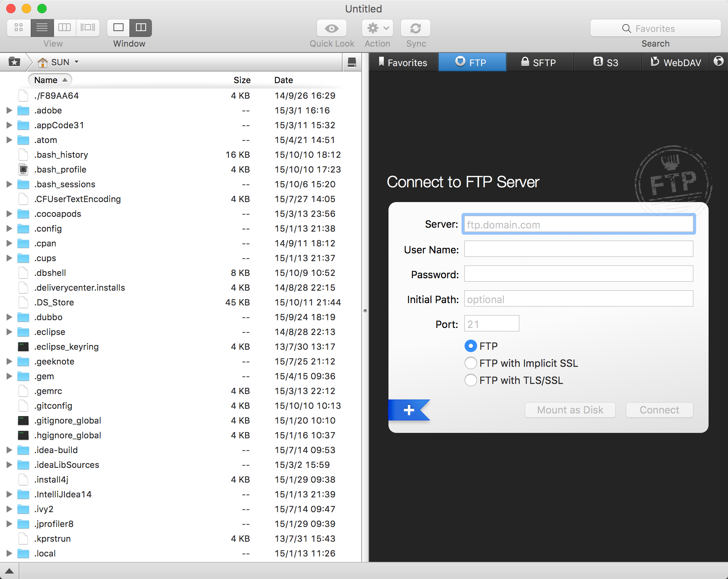Expand the .adobe folder
This screenshot has width=728, height=579.
(x=9, y=110)
